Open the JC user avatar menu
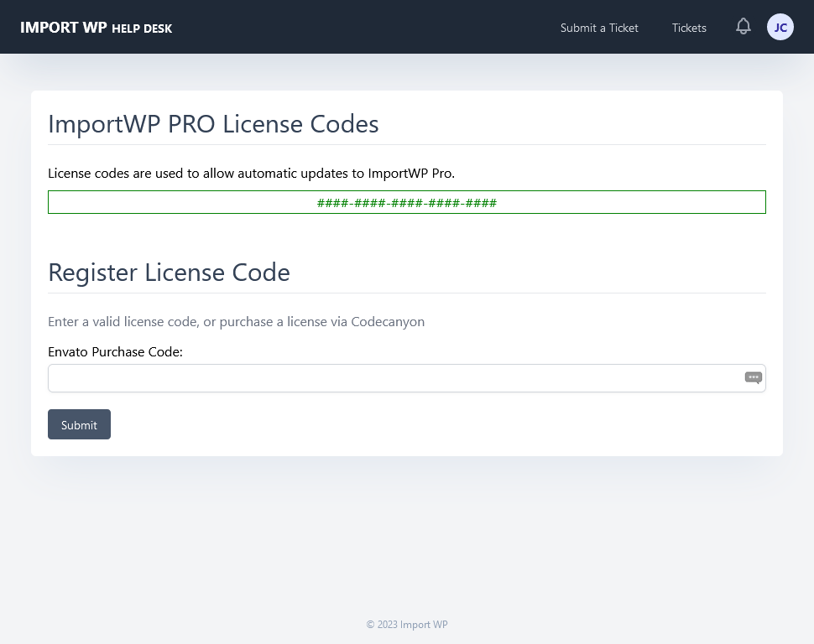Image resolution: width=814 pixels, height=644 pixels. (x=780, y=27)
